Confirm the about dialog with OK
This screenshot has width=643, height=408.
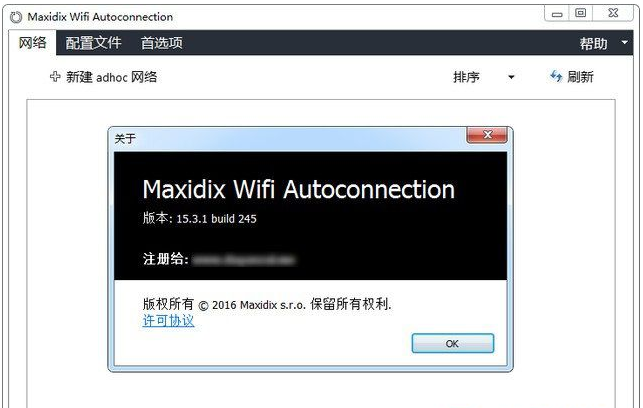pyautogui.click(x=453, y=343)
